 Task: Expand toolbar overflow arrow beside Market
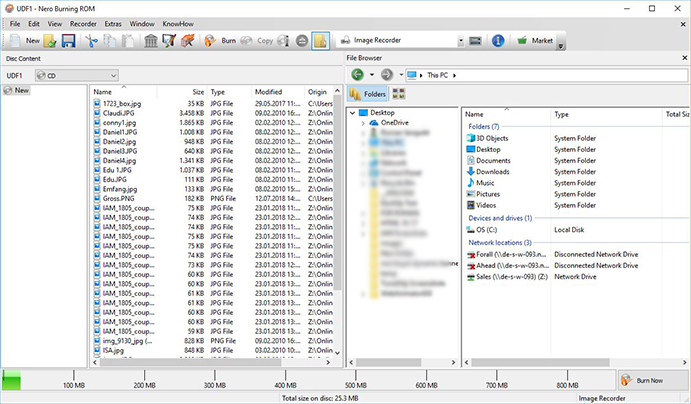(561, 46)
